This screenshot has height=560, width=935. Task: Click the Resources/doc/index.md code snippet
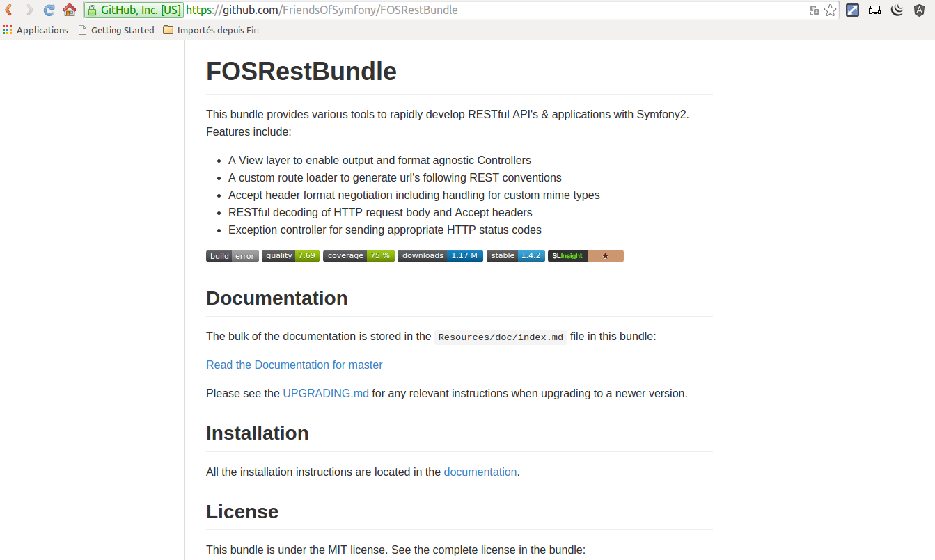(501, 337)
